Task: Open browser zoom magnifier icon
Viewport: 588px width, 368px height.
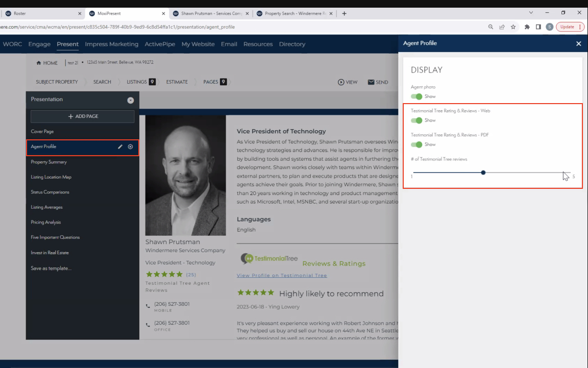Action: [491, 27]
